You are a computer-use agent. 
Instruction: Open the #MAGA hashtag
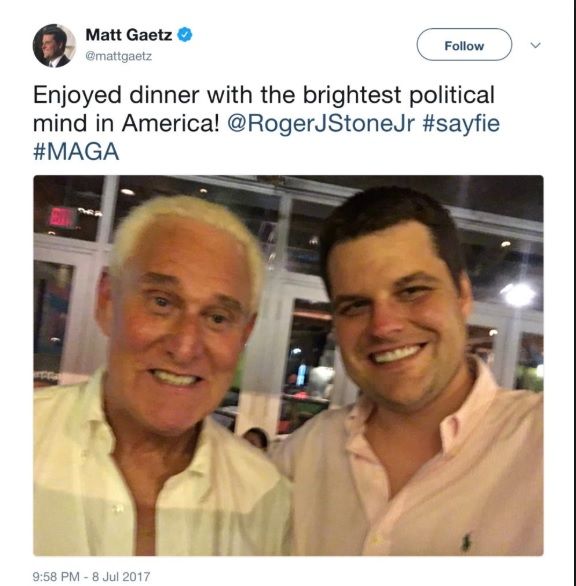click(76, 151)
